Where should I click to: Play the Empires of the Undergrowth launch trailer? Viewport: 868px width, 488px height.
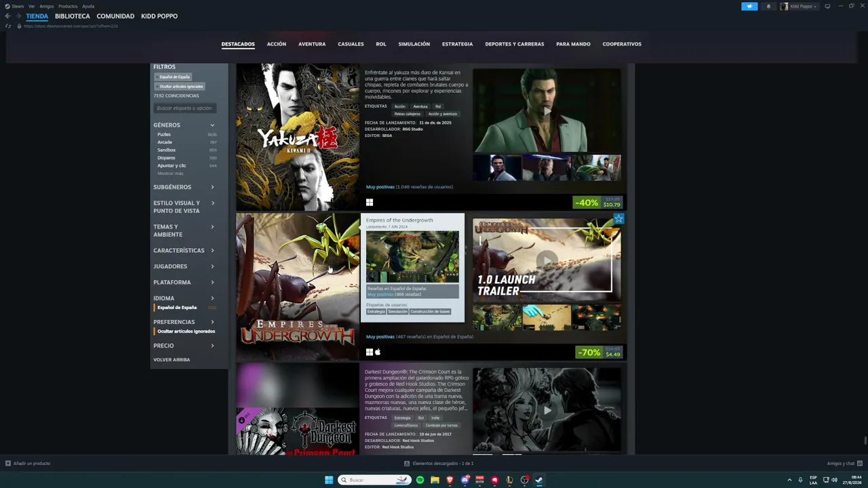[547, 260]
